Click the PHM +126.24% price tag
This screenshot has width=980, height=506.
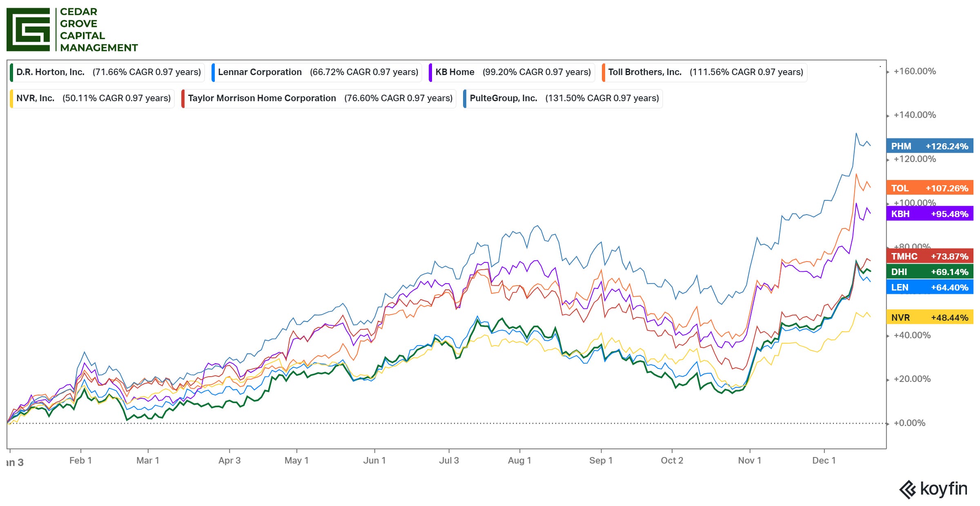930,146
